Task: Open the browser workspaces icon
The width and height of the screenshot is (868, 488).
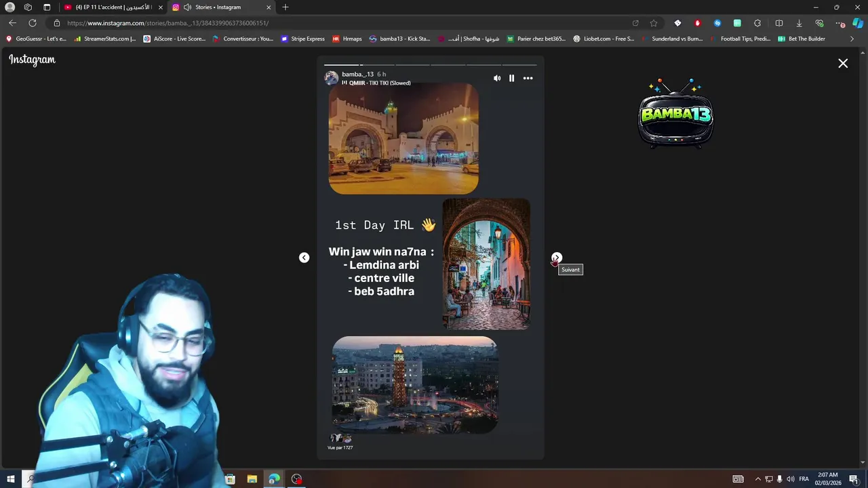Action: point(28,7)
